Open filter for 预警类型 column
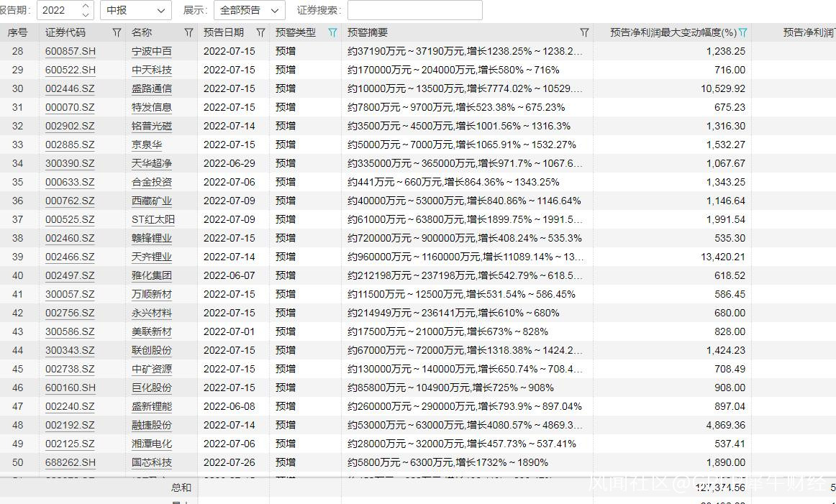Screen dimensions: 836x504 tap(332, 32)
